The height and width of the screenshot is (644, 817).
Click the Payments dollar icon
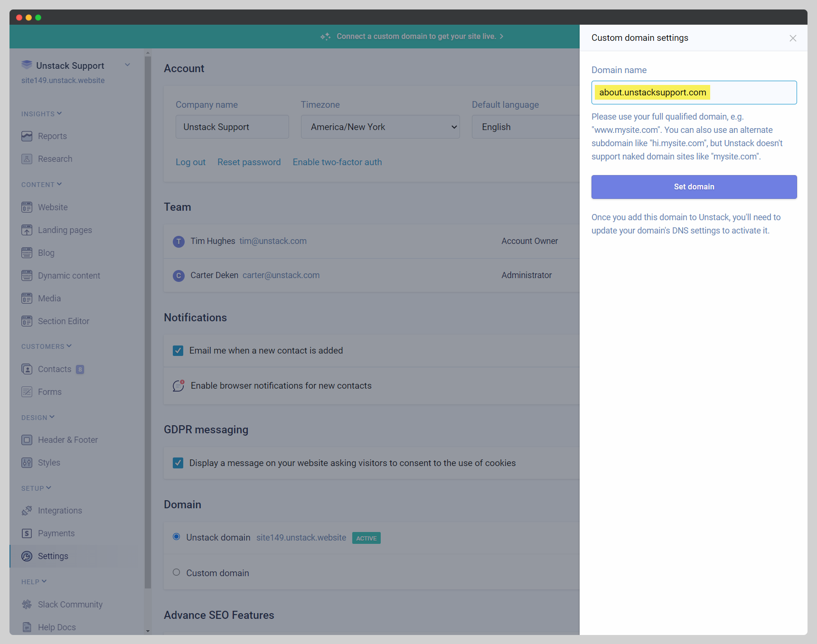pos(27,533)
